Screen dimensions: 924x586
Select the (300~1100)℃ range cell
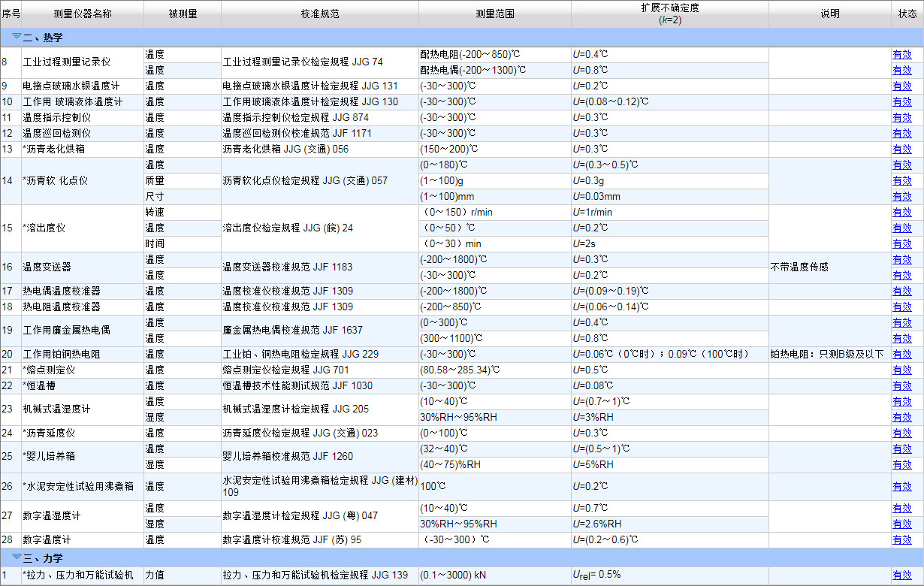(x=495, y=338)
